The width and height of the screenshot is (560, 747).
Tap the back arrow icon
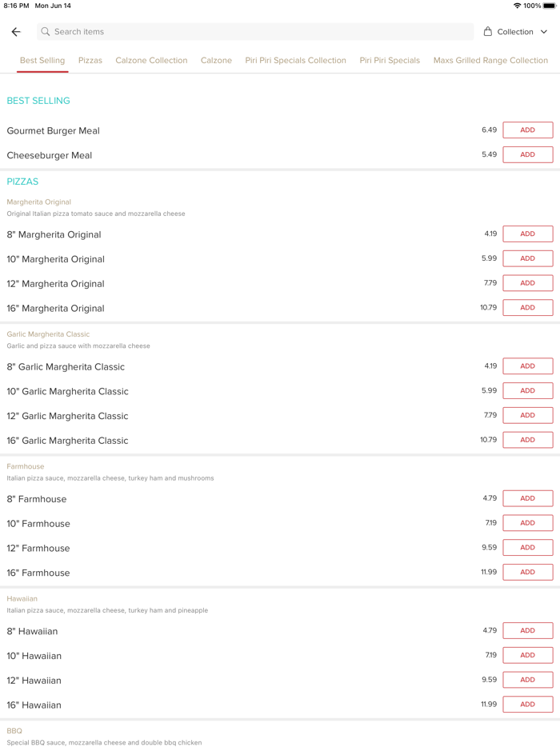16,32
